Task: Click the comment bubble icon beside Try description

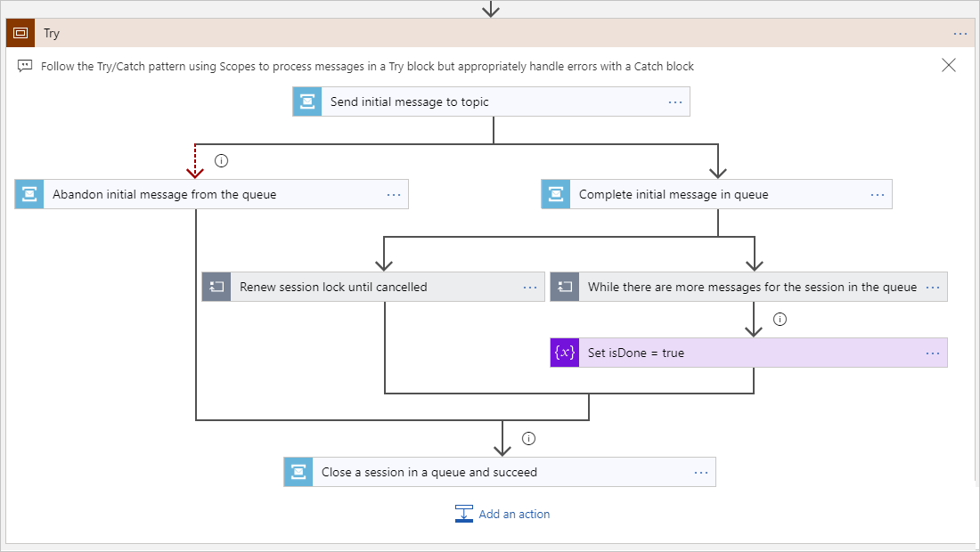Action: click(x=25, y=65)
